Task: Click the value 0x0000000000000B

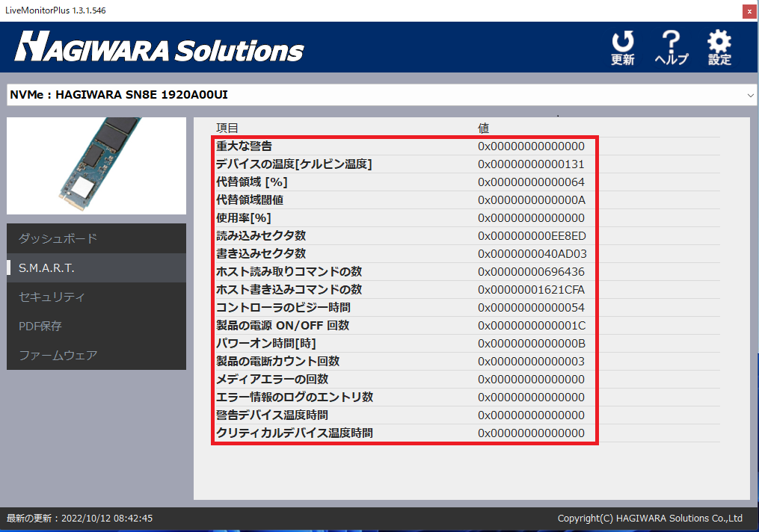Action: coord(532,343)
